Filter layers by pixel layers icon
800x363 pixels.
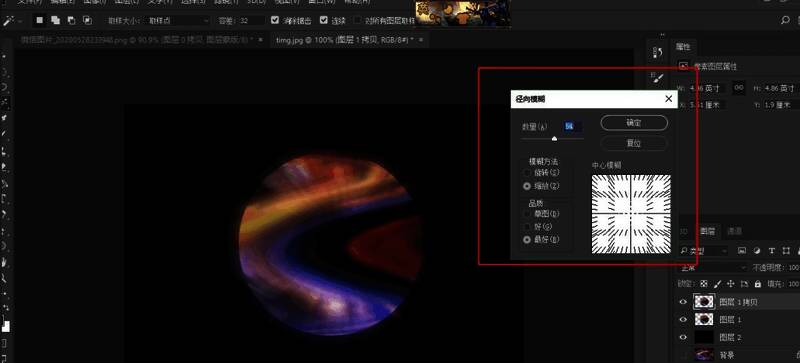(x=742, y=251)
